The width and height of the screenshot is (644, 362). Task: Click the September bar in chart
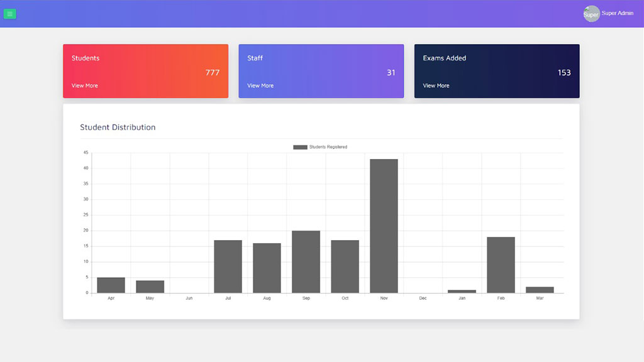click(x=306, y=261)
